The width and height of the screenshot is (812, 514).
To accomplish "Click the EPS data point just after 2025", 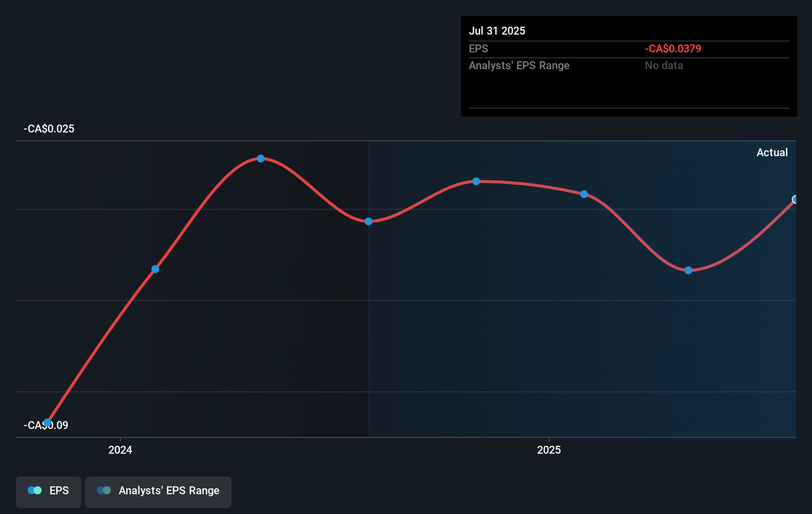I will tap(584, 194).
